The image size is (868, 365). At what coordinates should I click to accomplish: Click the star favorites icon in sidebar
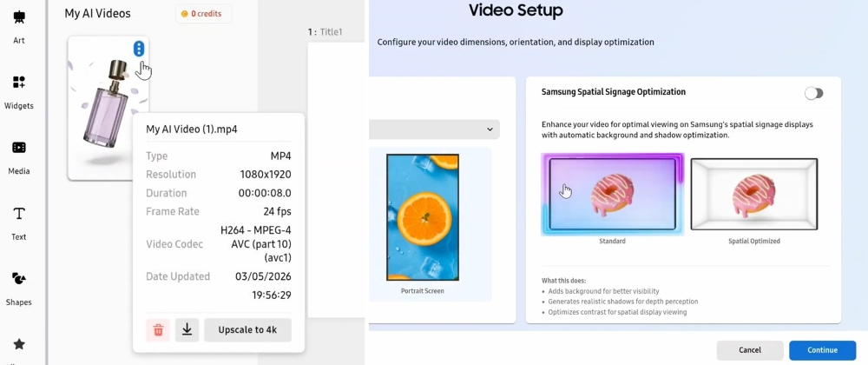click(x=19, y=344)
